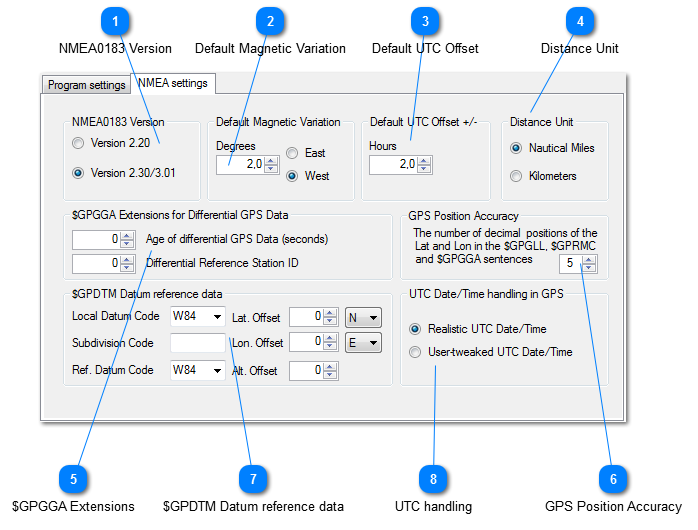Select the Version 2.20 radio button
698x530 pixels.
[78, 143]
